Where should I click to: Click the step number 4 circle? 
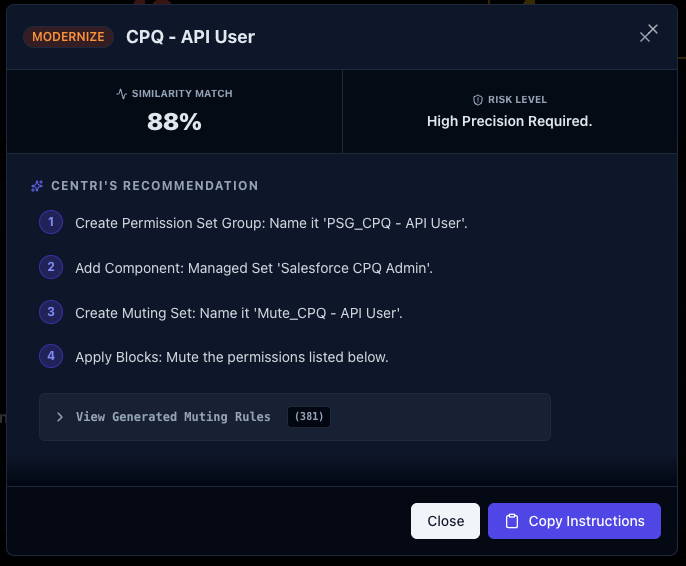pos(51,356)
